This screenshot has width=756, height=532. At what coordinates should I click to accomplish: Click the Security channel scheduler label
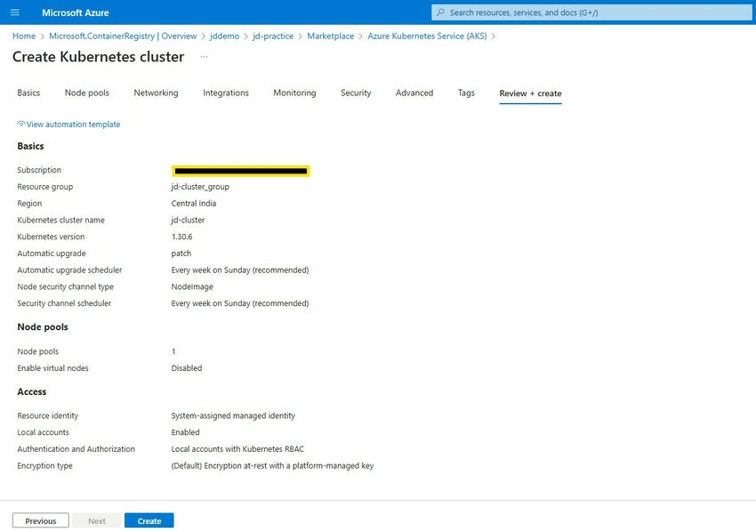64,303
